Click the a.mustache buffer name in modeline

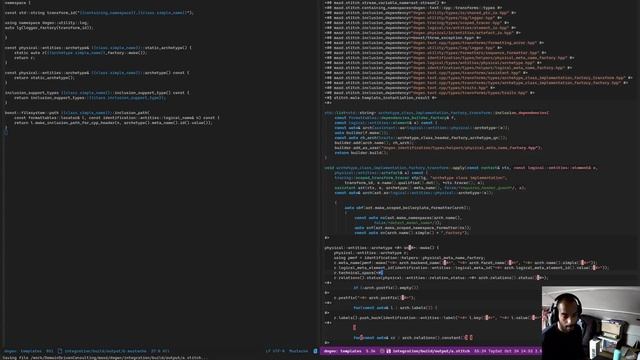pos(105,351)
